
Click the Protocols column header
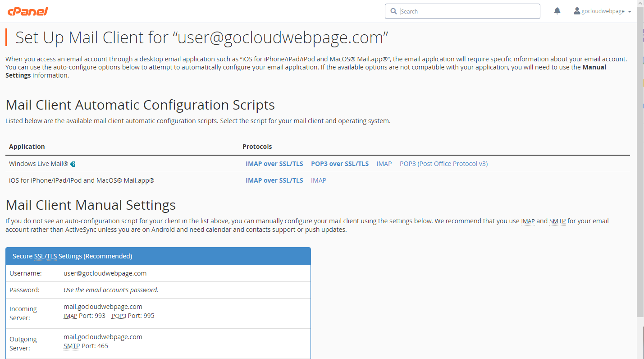click(x=257, y=147)
